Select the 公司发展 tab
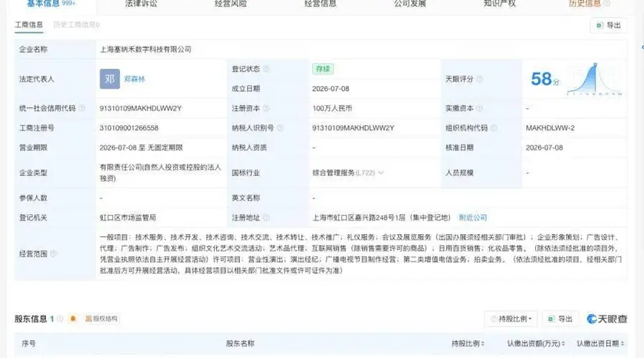The image size is (644, 358). point(410,4)
